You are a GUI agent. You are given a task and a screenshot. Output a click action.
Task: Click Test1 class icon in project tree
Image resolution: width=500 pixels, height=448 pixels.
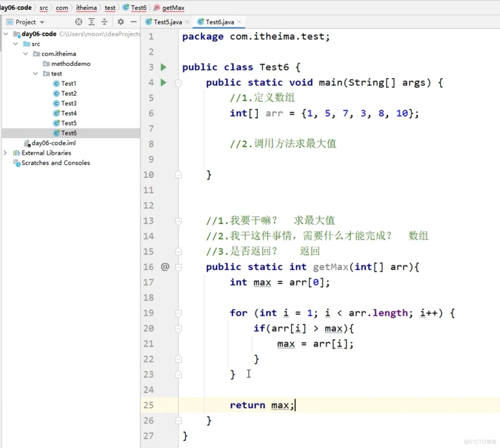[57, 84]
